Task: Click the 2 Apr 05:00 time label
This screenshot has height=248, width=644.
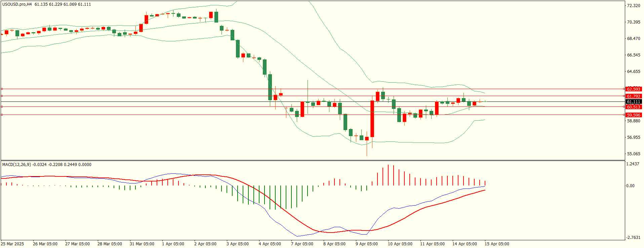Action: tap(205, 244)
